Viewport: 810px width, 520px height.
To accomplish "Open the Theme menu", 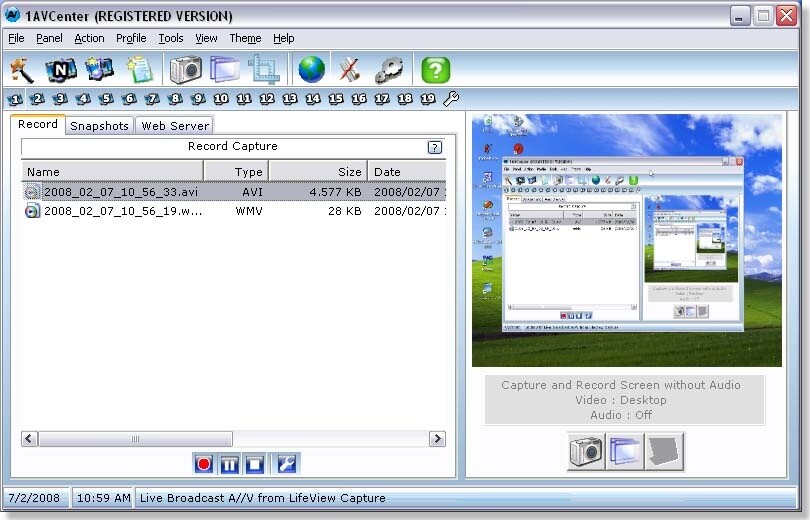I will [x=245, y=38].
